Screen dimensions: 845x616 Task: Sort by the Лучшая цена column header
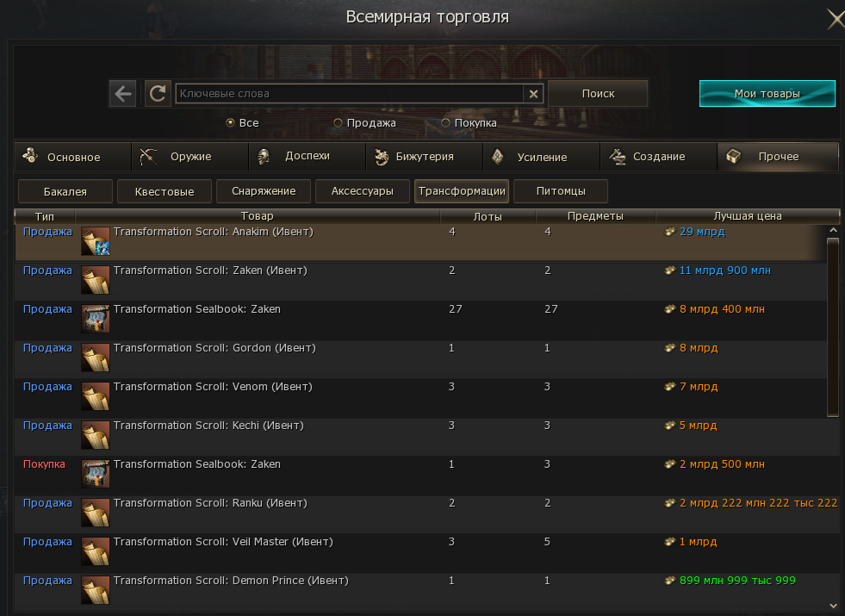pyautogui.click(x=748, y=216)
